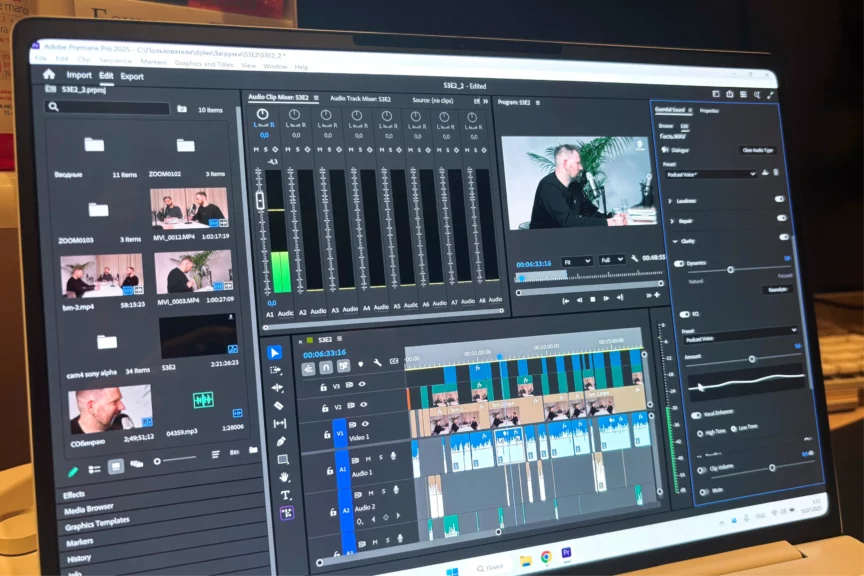Toggle the Loudness switch in Essential Sound
The width and height of the screenshot is (864, 576).
(x=780, y=199)
